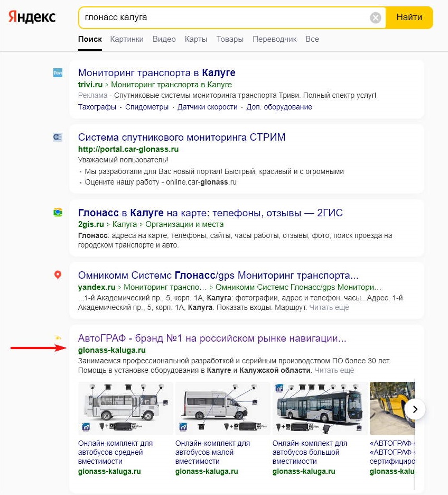Screen dimensions: 448x495
Task: Open the Тахографы sitelink
Action: point(97,107)
